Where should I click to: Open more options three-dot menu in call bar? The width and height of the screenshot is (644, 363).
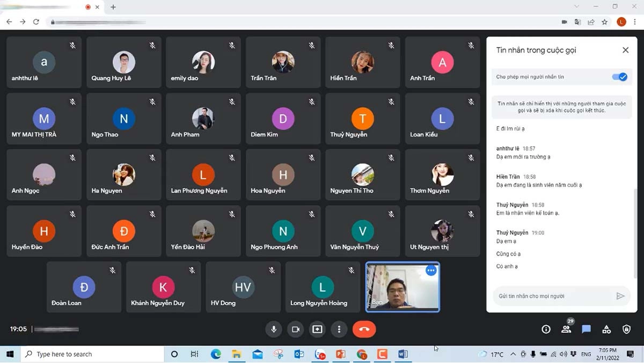339,329
